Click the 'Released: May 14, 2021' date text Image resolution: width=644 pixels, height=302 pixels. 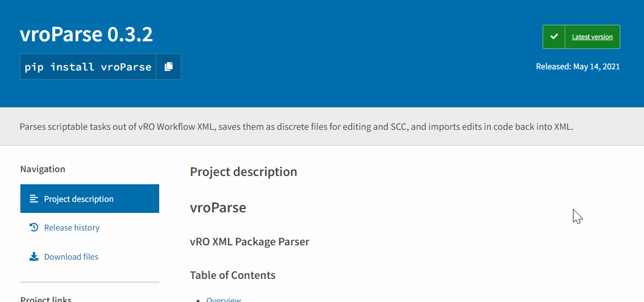pyautogui.click(x=578, y=67)
